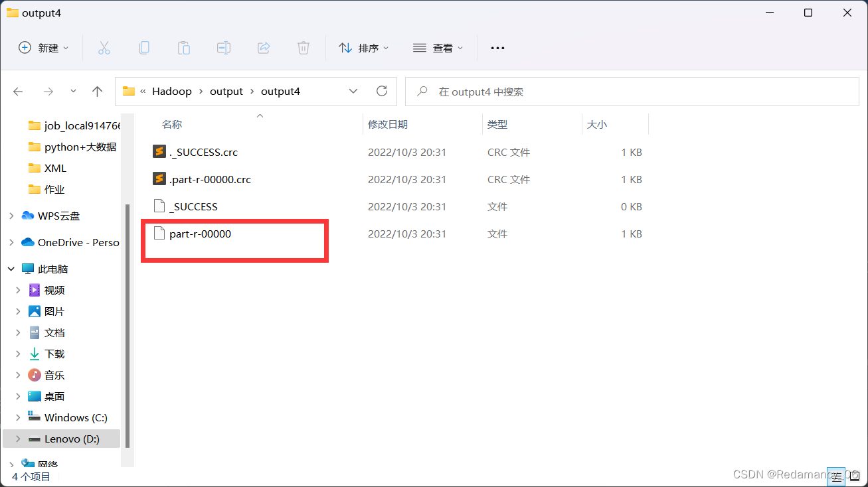Open the job_local914766 folder in sidebar
Viewport: 868px width, 487px height.
(x=75, y=125)
